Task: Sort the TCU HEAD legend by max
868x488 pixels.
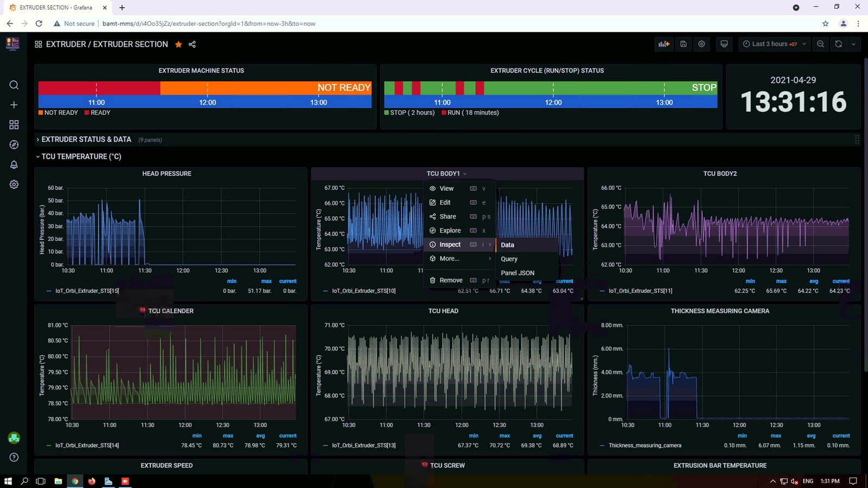Action: [x=505, y=435]
